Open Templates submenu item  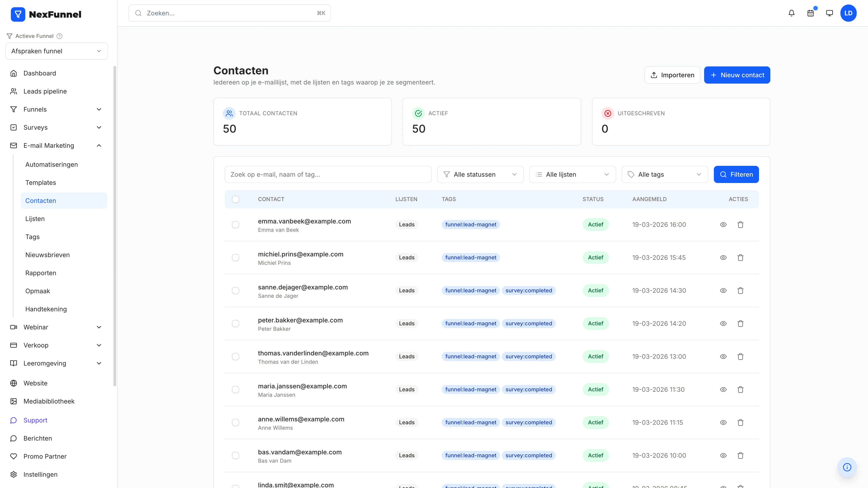64,183
